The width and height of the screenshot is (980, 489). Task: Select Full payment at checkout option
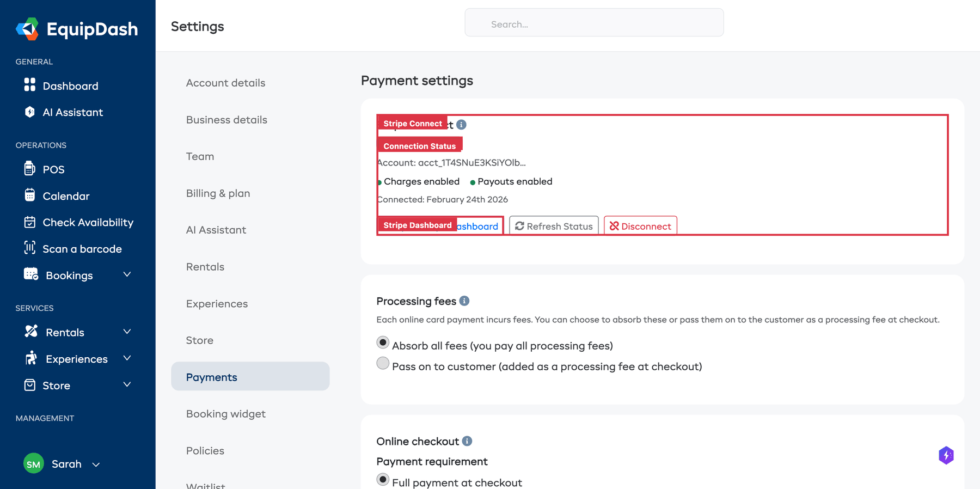tap(383, 480)
